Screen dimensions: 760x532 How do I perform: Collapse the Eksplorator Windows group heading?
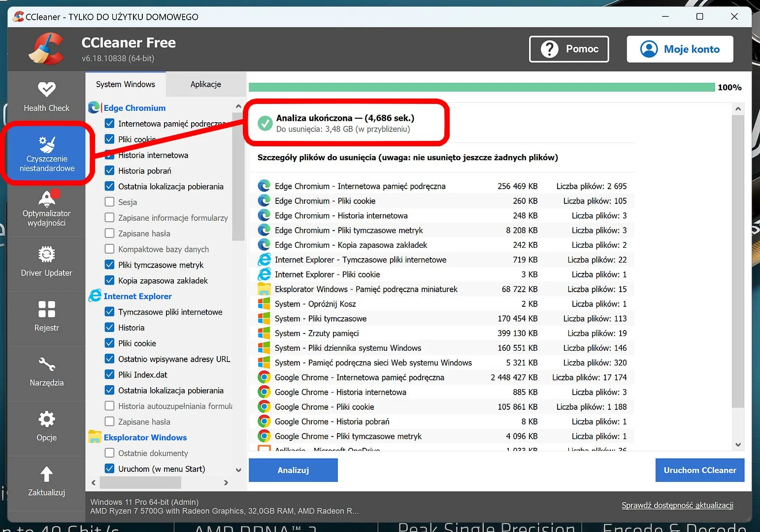tap(145, 437)
